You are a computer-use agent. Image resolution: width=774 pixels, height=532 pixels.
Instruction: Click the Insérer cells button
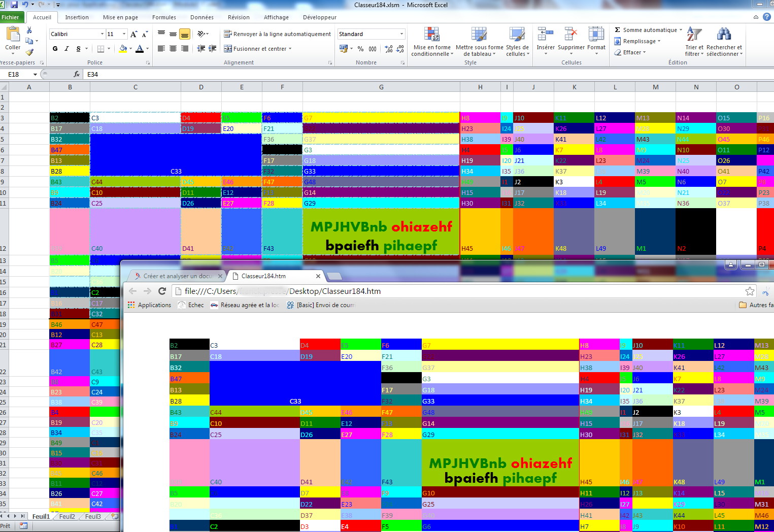[x=546, y=41]
